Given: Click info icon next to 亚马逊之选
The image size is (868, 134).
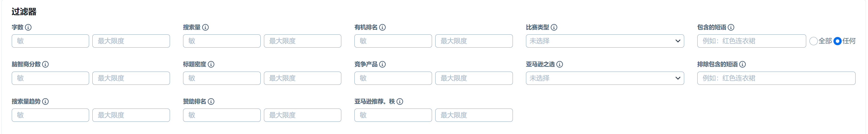Looking at the screenshot, I should tap(560, 64).
